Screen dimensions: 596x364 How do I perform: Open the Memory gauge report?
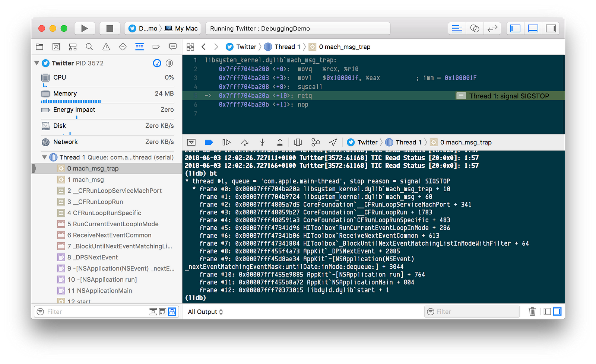tap(107, 95)
